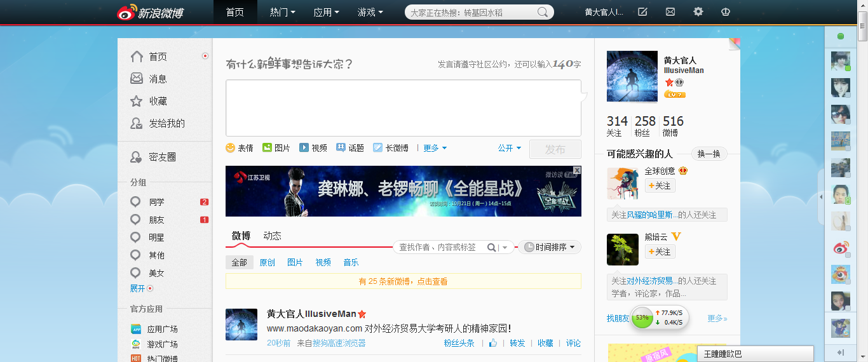
Task: Switch to the 微博 tab
Action: (241, 236)
